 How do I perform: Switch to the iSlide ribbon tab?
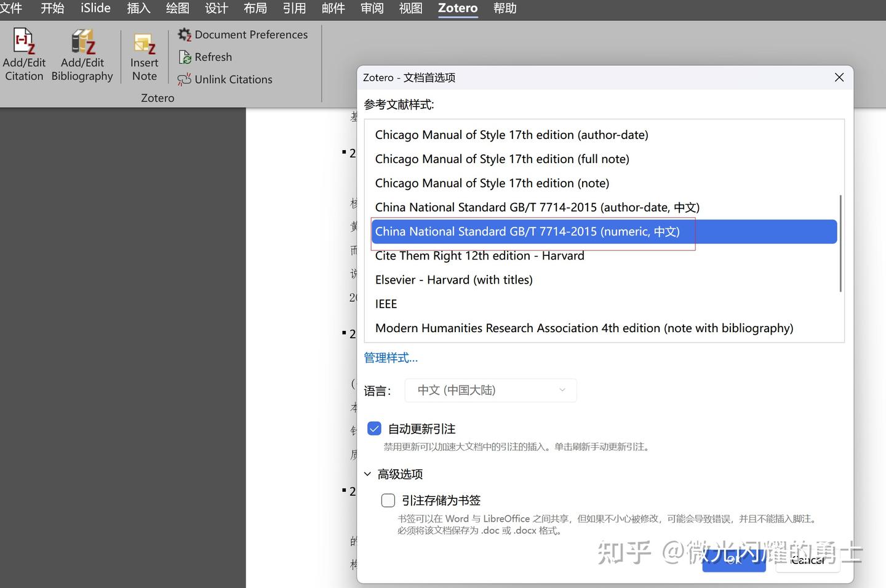pos(95,9)
